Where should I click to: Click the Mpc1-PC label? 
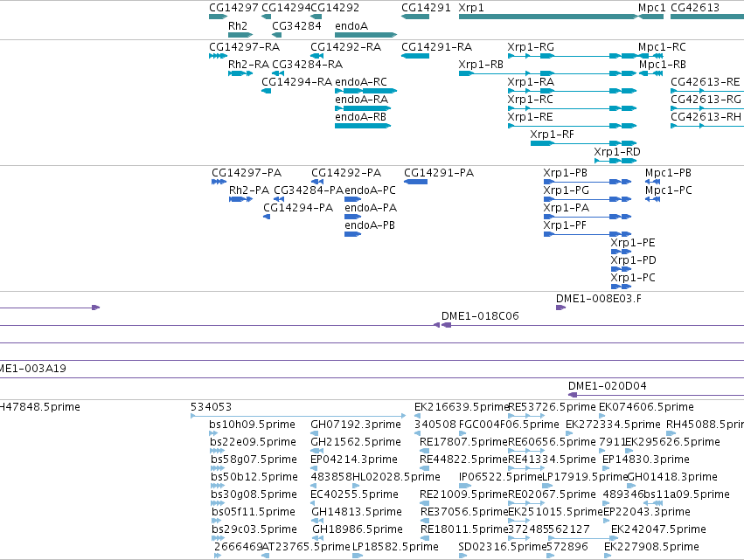[x=669, y=190]
